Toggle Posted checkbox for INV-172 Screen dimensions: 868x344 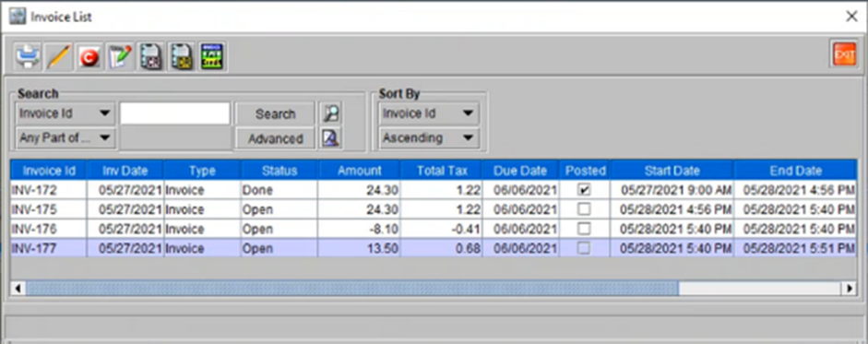tap(584, 190)
